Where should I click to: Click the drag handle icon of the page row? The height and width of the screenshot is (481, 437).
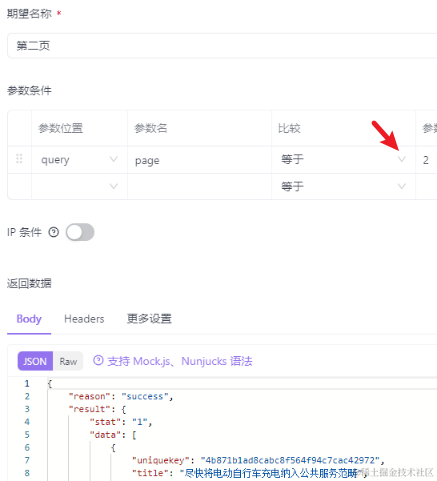pyautogui.click(x=19, y=159)
